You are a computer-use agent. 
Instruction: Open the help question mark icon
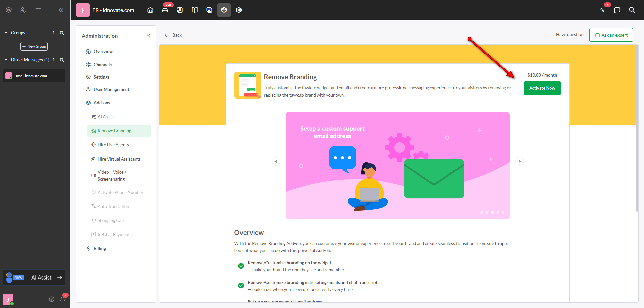[52, 299]
